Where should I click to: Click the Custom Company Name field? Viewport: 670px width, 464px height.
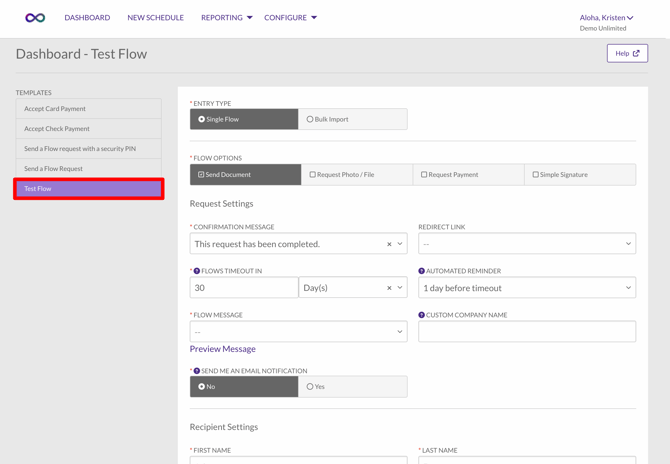[x=526, y=332]
